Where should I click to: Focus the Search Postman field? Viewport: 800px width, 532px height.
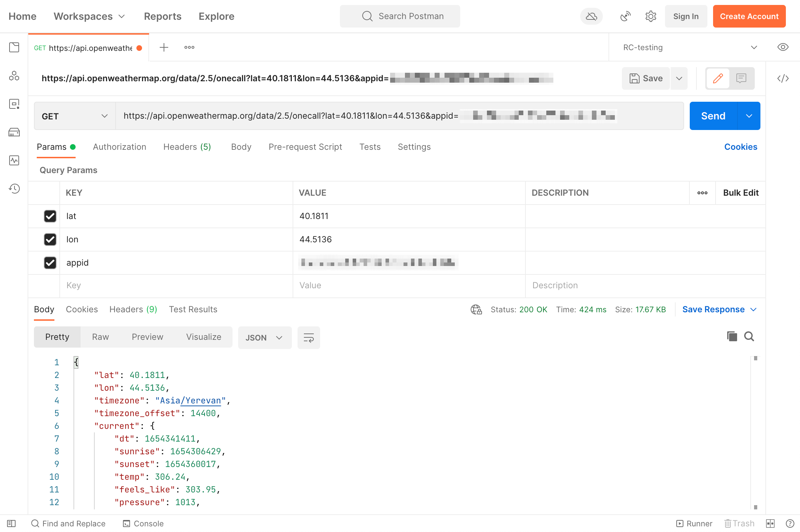(400, 16)
